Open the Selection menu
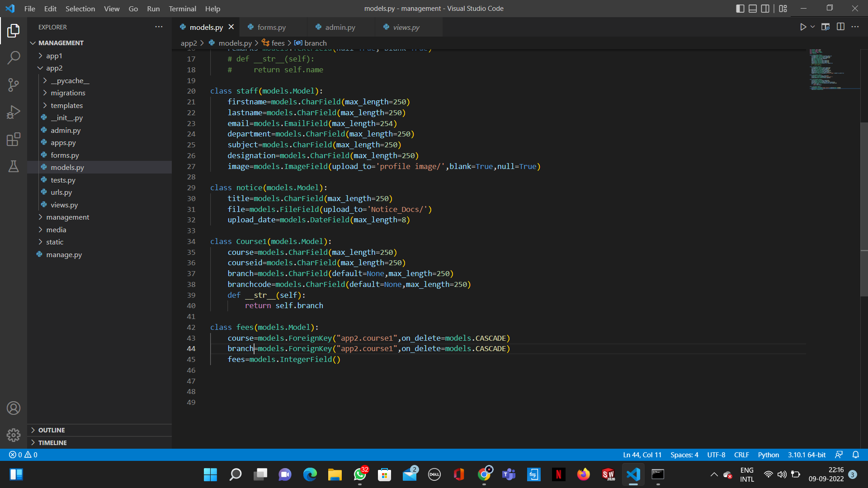Screen dimensions: 868x488 click(80, 9)
